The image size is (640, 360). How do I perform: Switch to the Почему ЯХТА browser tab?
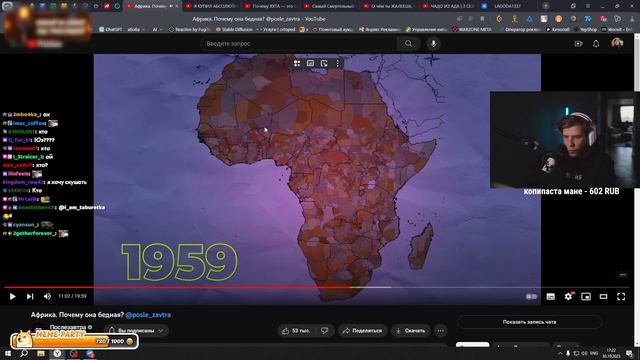tap(270, 6)
